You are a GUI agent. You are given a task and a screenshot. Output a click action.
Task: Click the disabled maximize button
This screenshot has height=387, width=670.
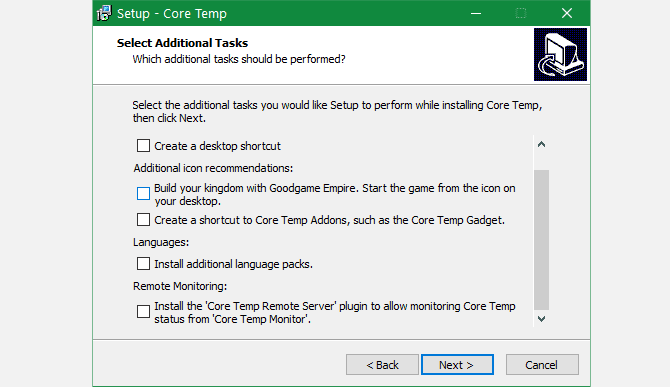coord(521,13)
